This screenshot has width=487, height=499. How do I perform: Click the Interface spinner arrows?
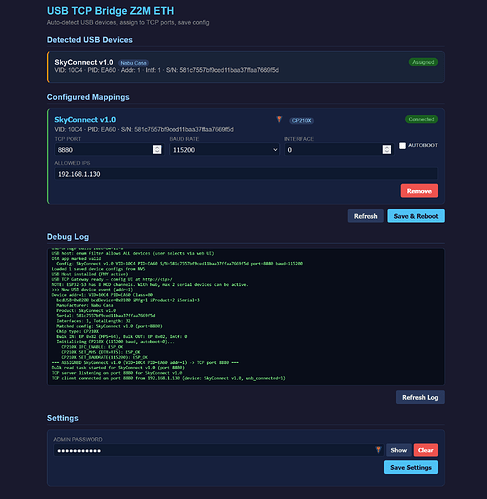[x=386, y=150]
